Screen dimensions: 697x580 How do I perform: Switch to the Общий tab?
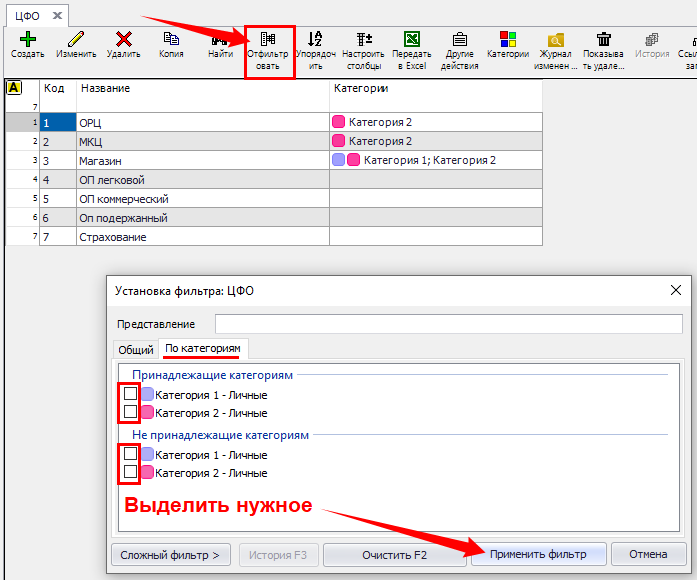click(136, 350)
